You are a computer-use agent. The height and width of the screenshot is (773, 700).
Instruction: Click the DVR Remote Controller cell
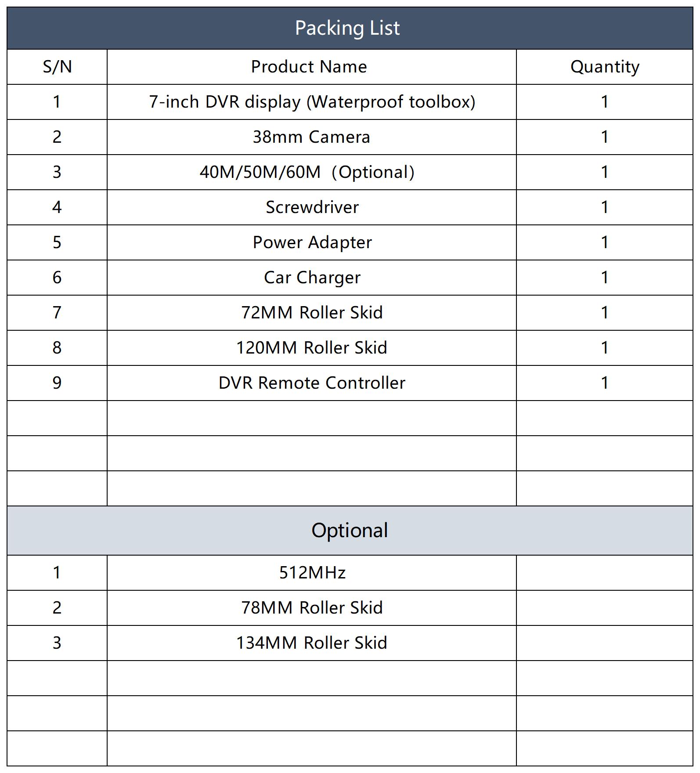tap(312, 383)
